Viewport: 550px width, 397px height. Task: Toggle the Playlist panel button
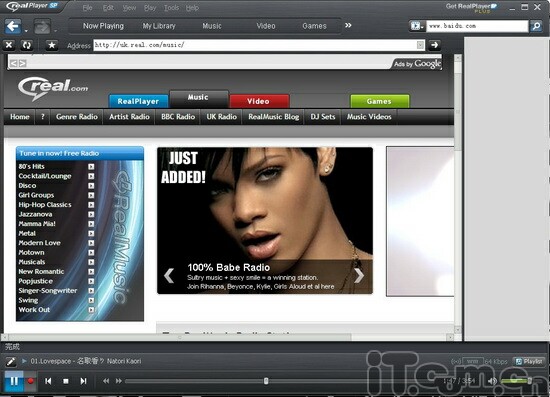click(529, 361)
